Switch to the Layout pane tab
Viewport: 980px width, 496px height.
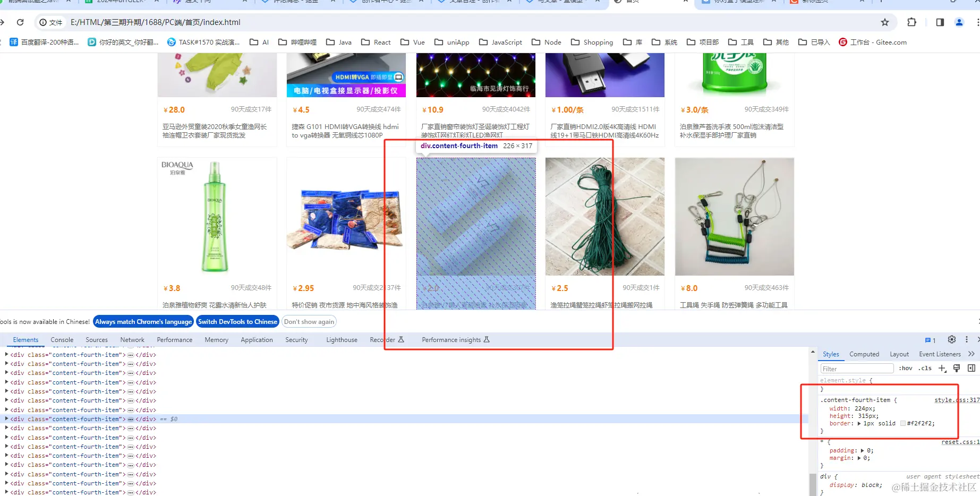click(899, 354)
